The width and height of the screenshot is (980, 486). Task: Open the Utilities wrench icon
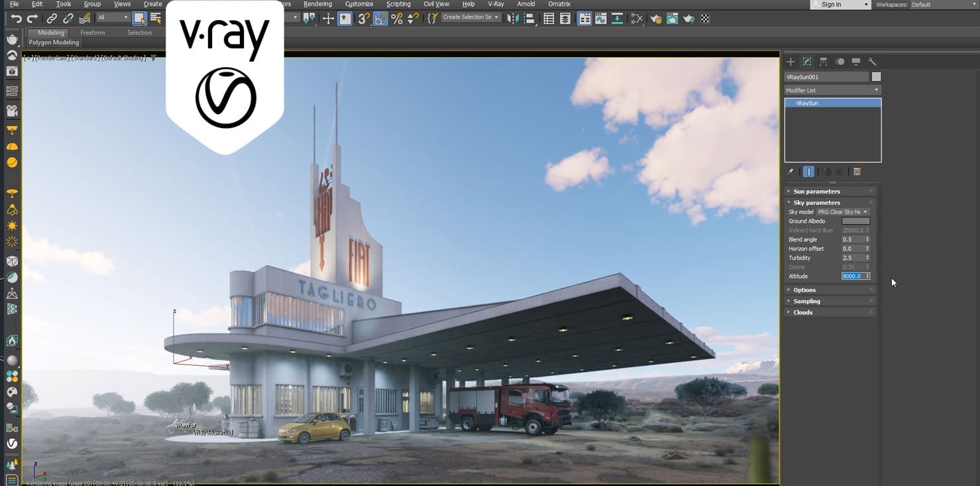[x=872, y=62]
